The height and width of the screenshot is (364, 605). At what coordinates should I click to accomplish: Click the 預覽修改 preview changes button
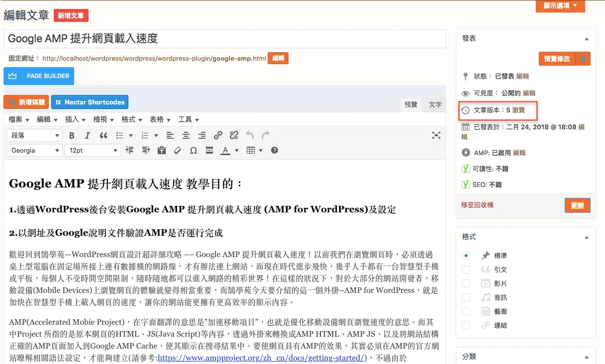pos(557,59)
